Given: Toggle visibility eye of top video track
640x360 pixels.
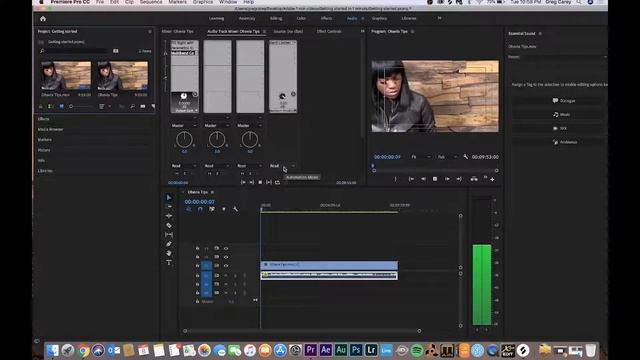Looking at the screenshot, I should click(x=226, y=248).
